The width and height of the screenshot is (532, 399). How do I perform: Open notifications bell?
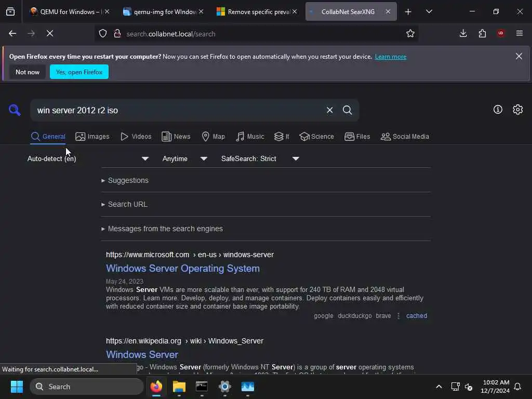(x=518, y=387)
